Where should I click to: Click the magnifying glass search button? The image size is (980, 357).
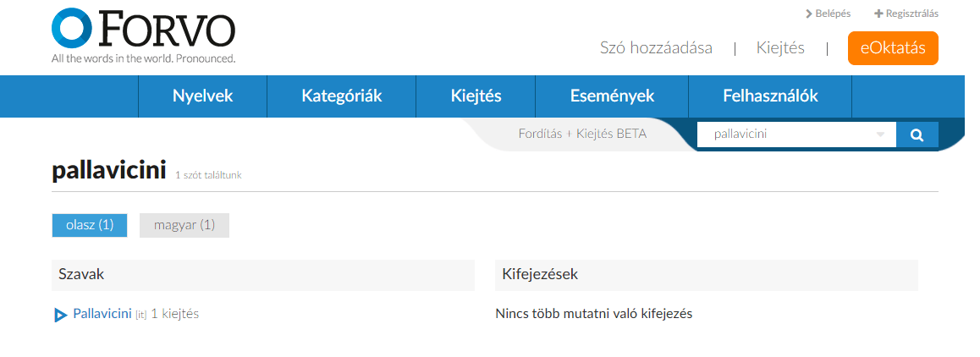[x=917, y=135]
